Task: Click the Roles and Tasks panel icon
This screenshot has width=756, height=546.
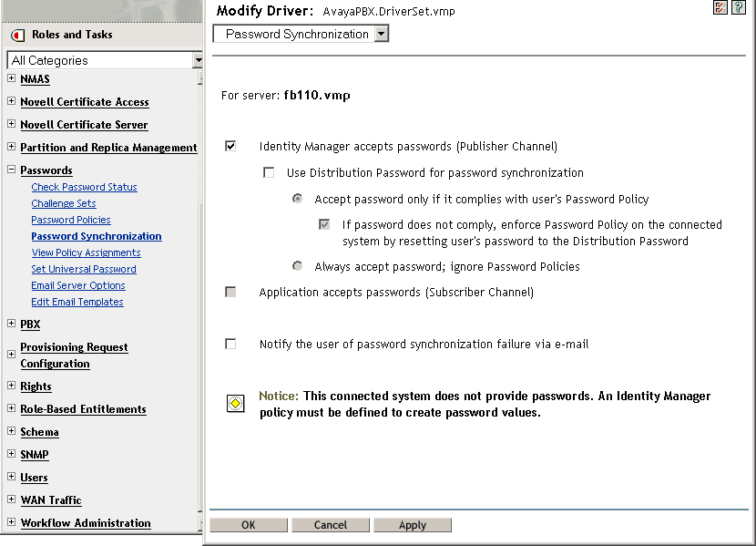Action: (15, 36)
